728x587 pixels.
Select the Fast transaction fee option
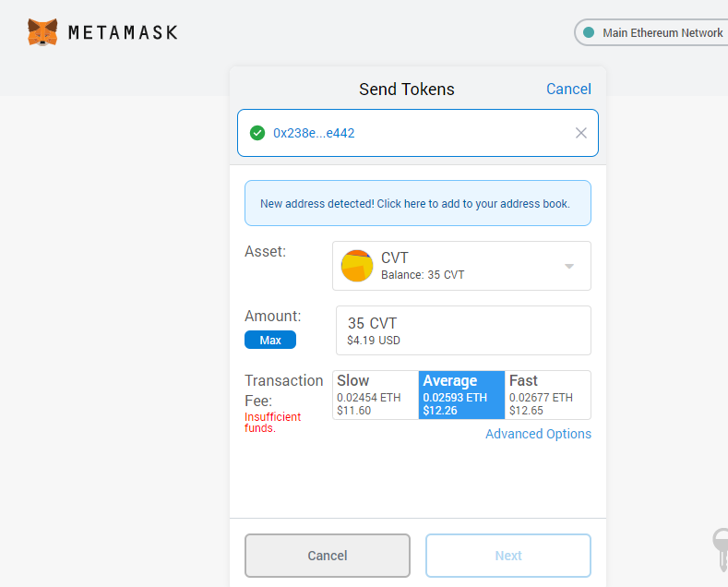(547, 395)
